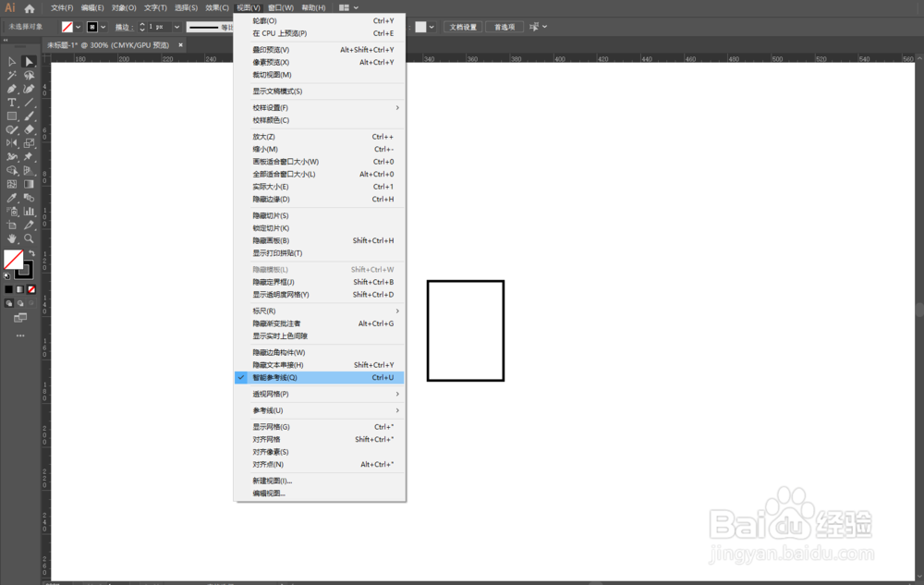Select the Curvature tool
Viewport: 924px width, 585px height.
coord(29,89)
